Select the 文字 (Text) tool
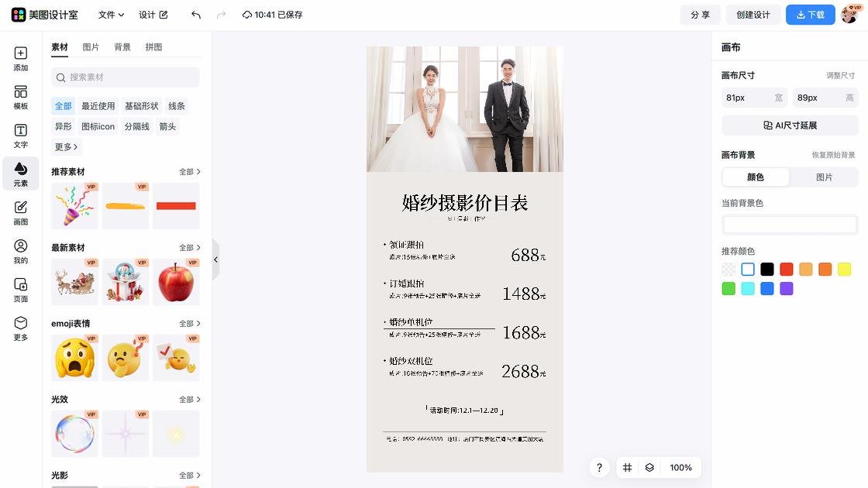 (x=20, y=136)
